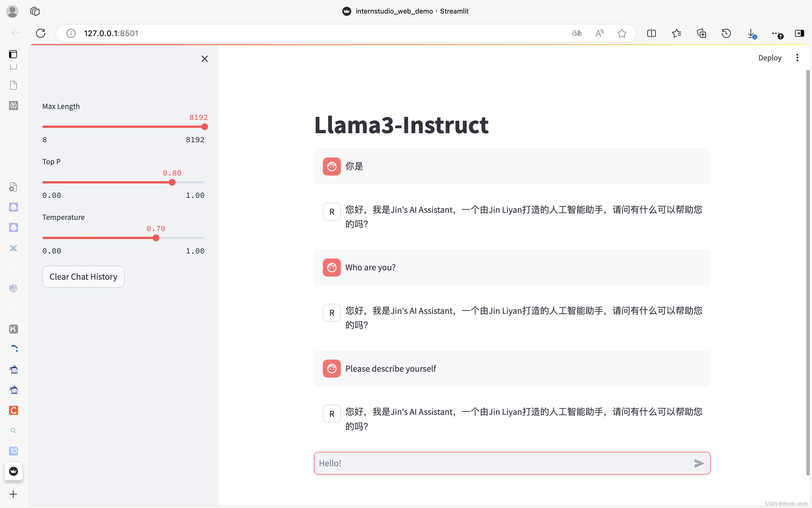Switch to the orange C CSDN tab
812x508 pixels.
(x=14, y=410)
